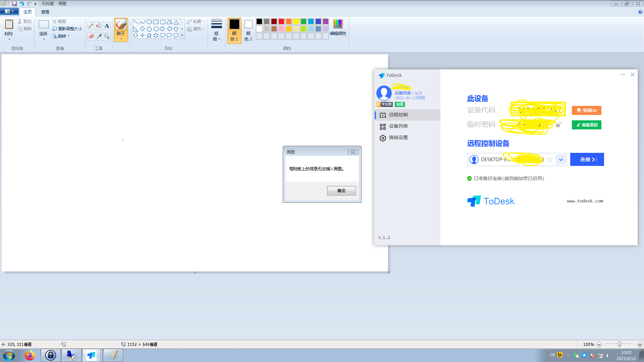This screenshot has height=362, width=644.
Task: Click the ToDesk taskbar button
Action: [91, 355]
